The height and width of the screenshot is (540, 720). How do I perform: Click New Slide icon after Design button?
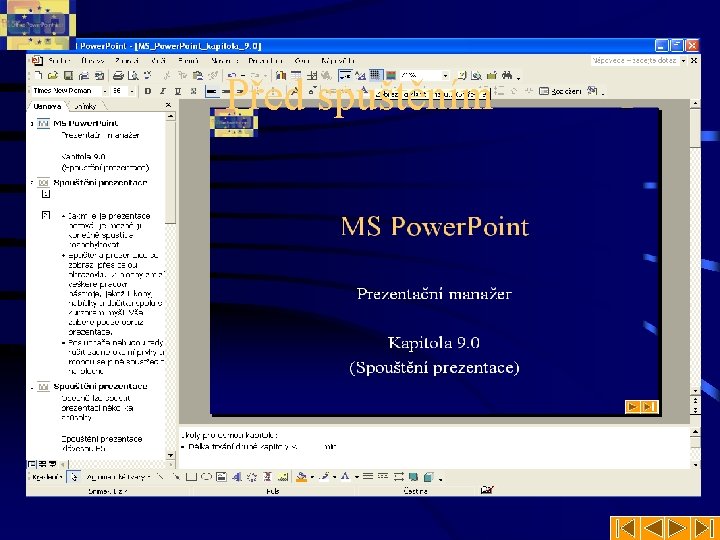point(592,90)
